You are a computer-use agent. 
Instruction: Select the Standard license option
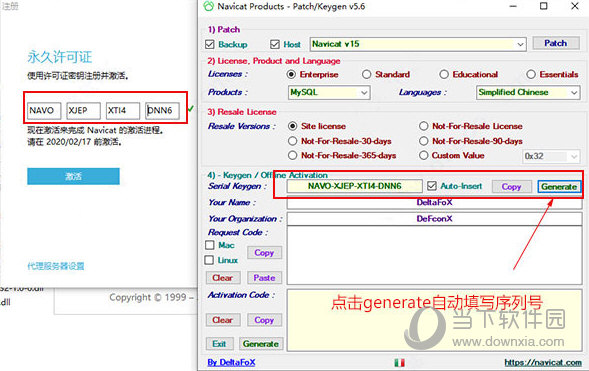pos(366,74)
